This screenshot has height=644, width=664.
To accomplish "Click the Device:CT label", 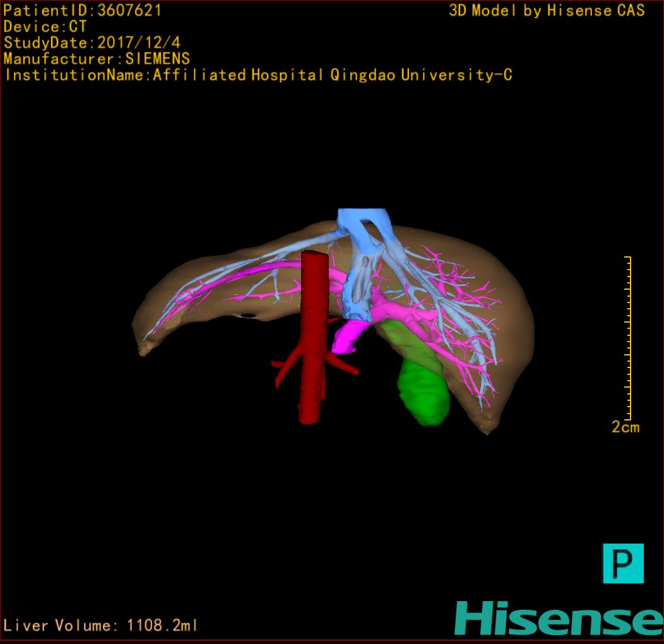I will (x=45, y=27).
